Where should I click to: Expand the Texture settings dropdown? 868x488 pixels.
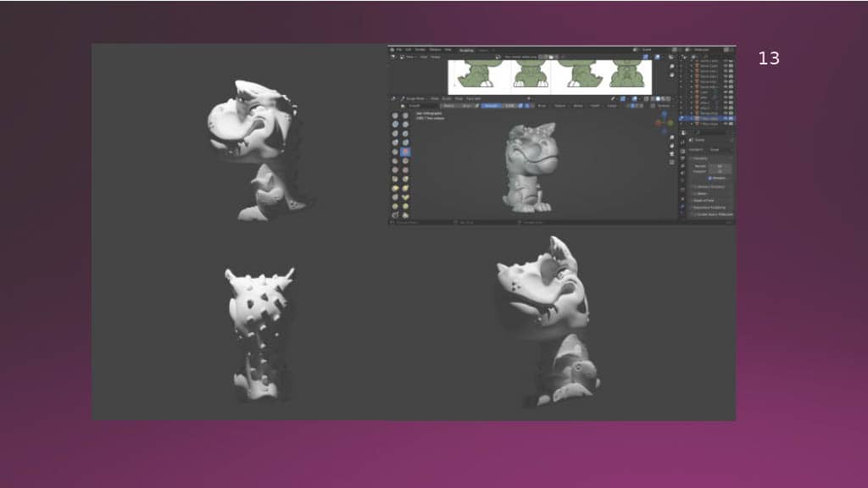(561, 106)
